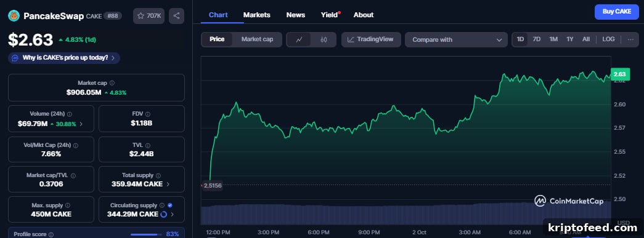
Task: Select 1M time range
Action: (x=553, y=39)
